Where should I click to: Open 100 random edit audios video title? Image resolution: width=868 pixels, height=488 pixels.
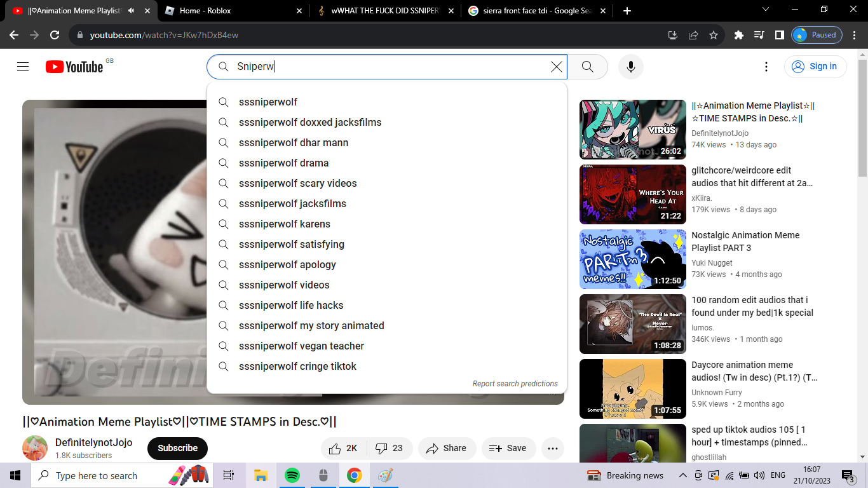(752, 306)
